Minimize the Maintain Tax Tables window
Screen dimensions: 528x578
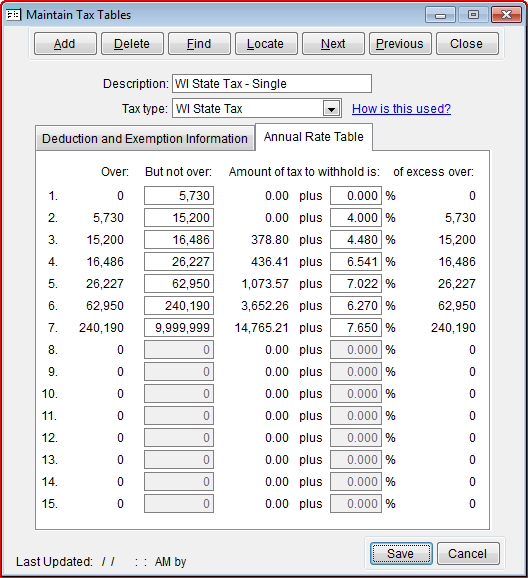[440, 15]
